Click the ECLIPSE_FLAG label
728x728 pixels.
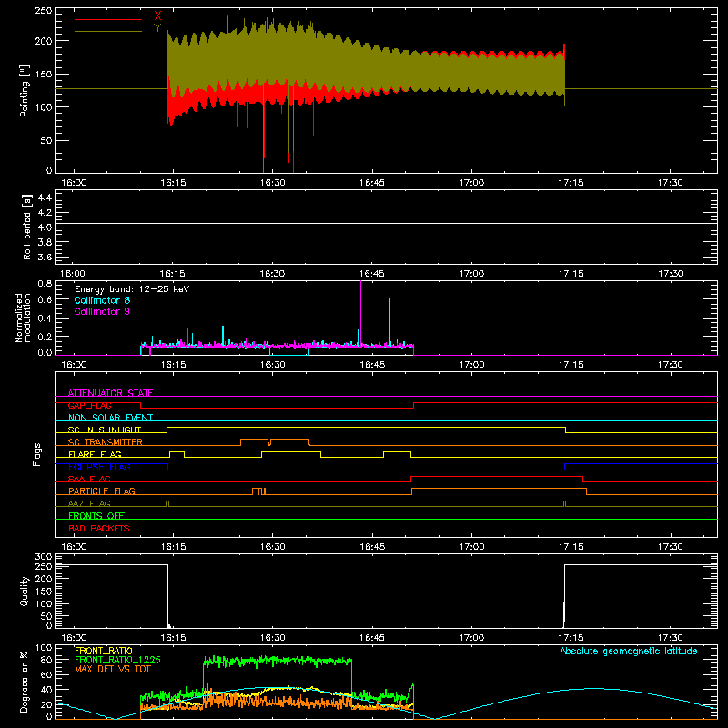99,467
